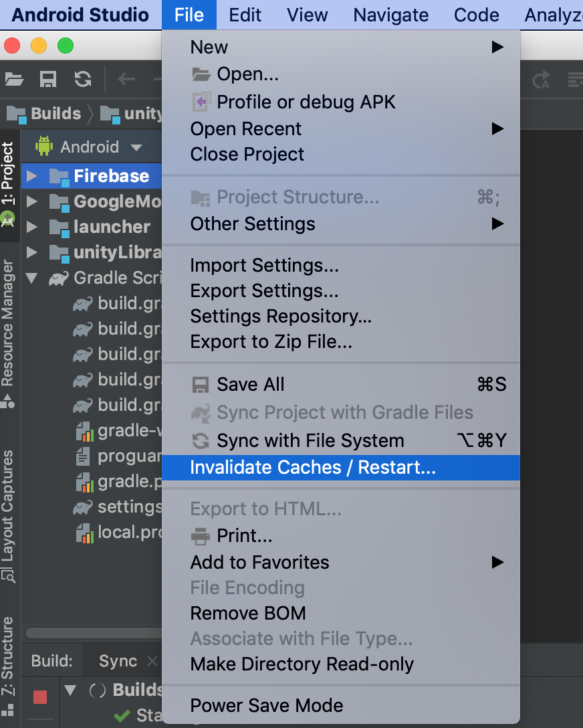The image size is (583, 728).
Task: Choose Close Project from File menu
Action: (247, 154)
